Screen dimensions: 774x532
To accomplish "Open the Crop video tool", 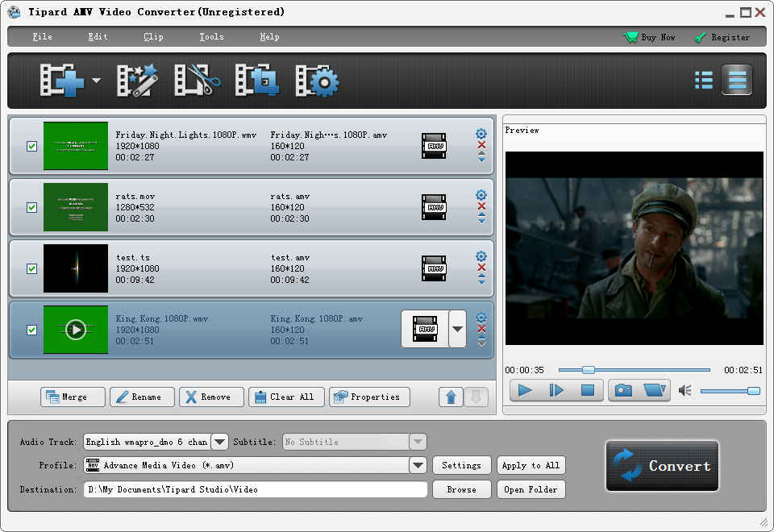I will 257,81.
